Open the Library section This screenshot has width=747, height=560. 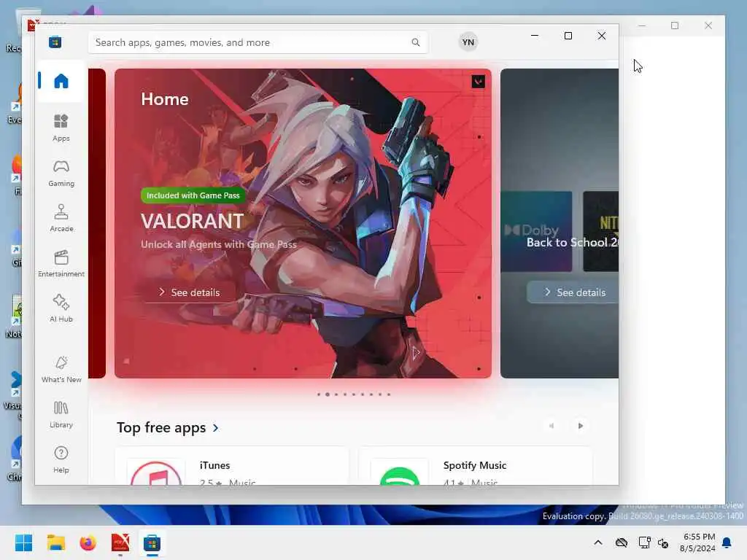[x=61, y=414]
